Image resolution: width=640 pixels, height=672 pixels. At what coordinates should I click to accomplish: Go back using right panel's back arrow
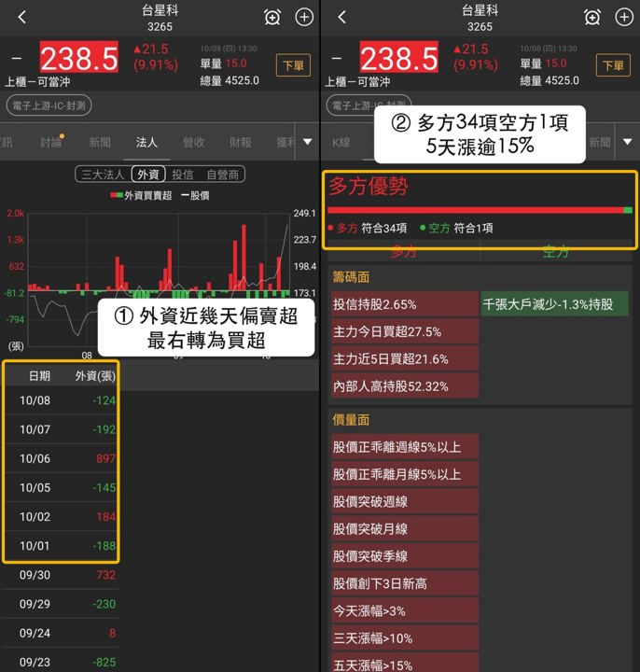click(x=341, y=17)
